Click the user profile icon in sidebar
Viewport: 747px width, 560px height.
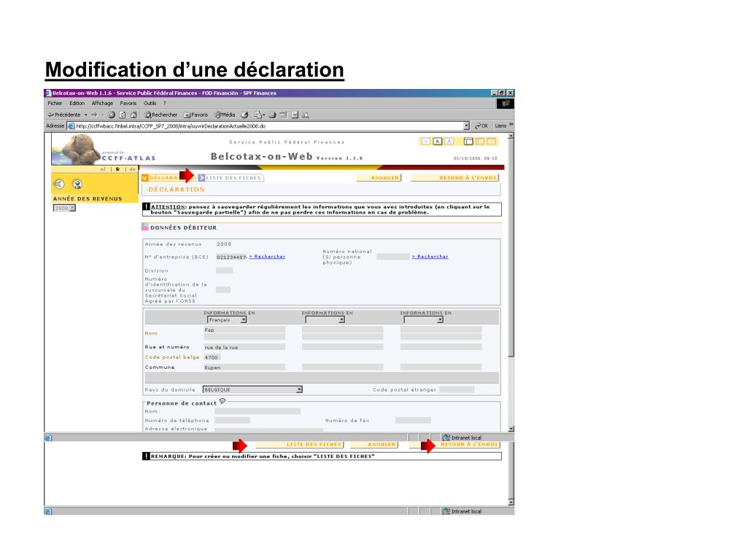coord(77,184)
